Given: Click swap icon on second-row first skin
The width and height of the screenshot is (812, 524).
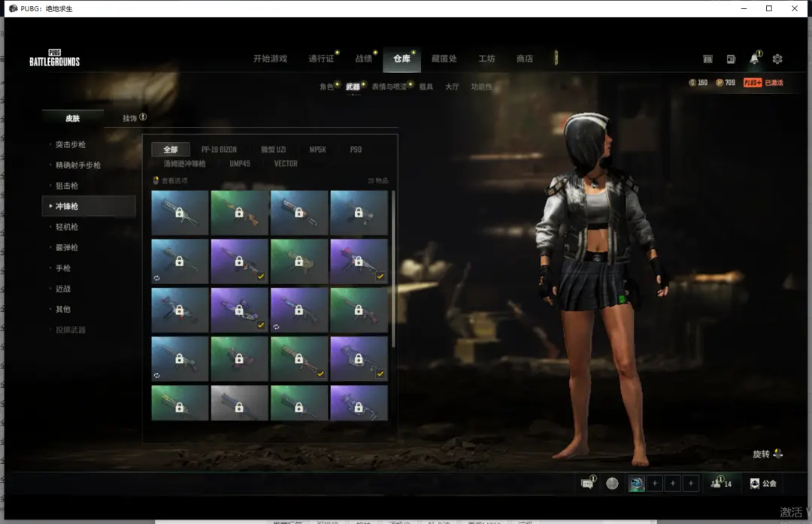Looking at the screenshot, I should 156,278.
